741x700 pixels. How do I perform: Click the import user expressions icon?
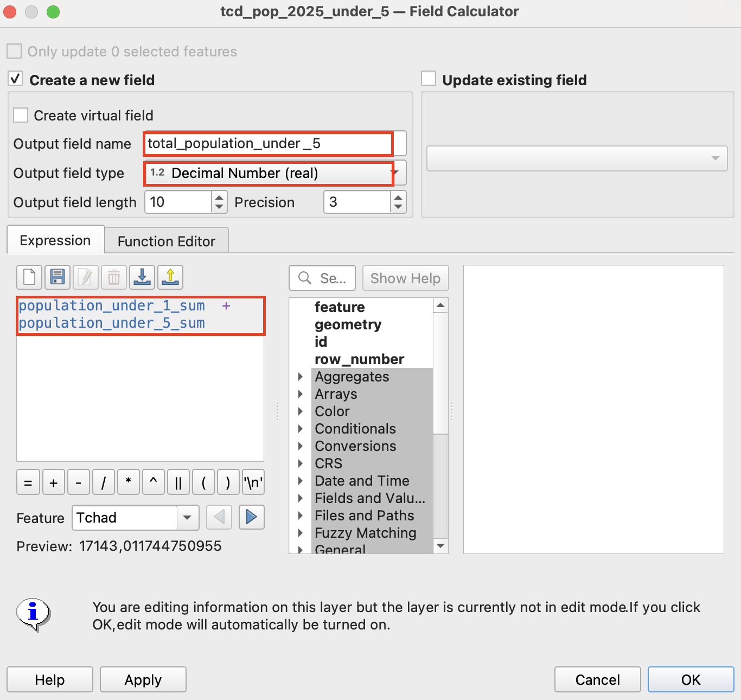[142, 277]
